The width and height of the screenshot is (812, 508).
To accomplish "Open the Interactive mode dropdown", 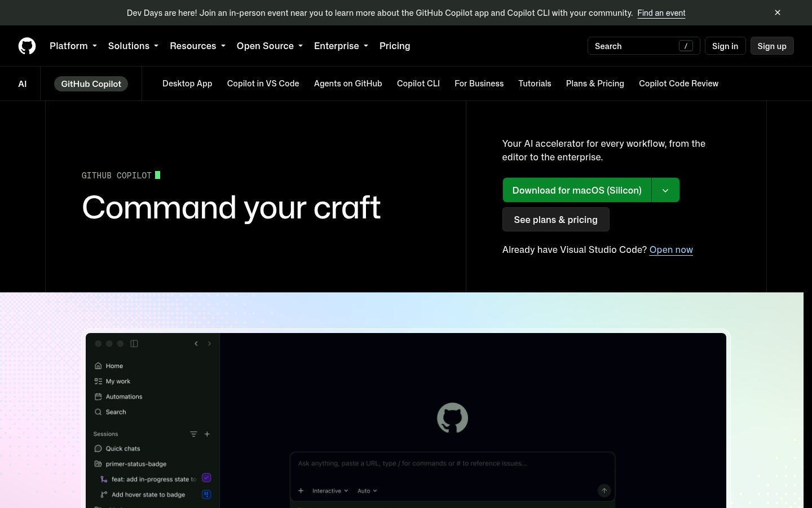I will pos(330,491).
